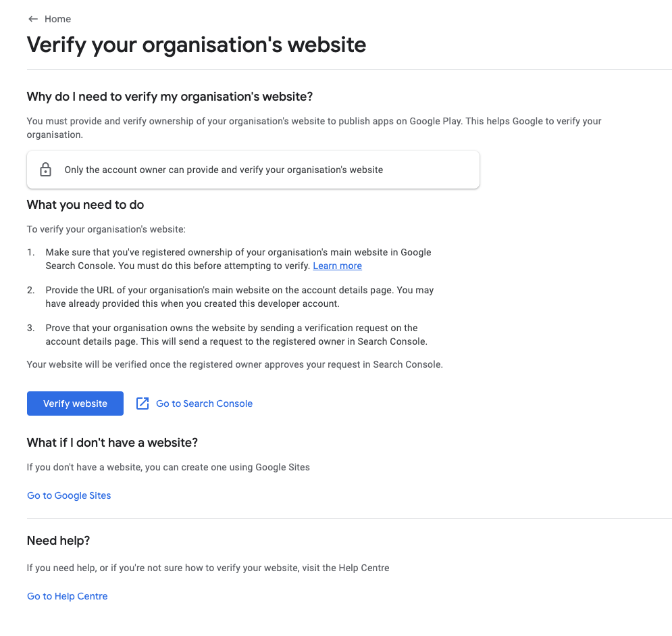Click the 'Why do I need to verify' heading
Image resolution: width=672 pixels, height=636 pixels.
point(170,97)
